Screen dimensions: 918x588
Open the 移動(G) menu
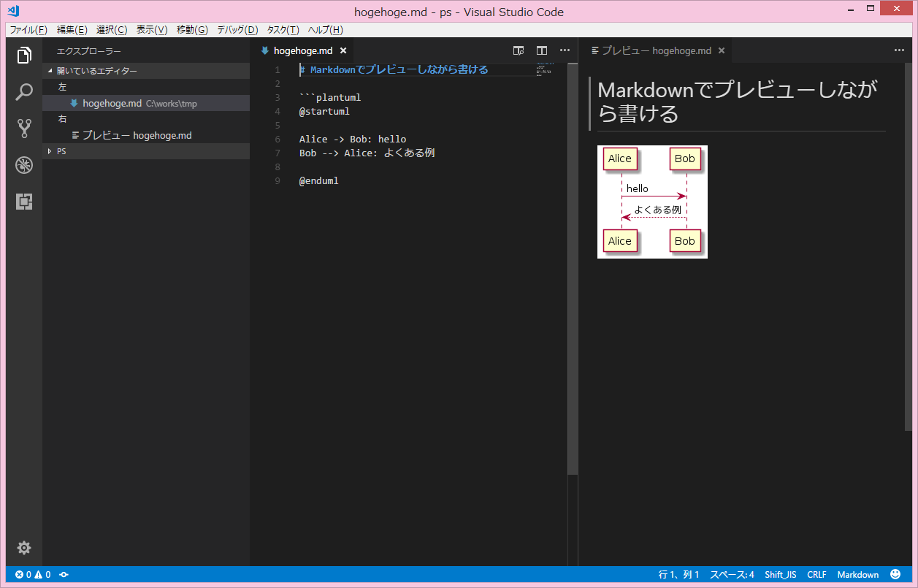pos(192,30)
